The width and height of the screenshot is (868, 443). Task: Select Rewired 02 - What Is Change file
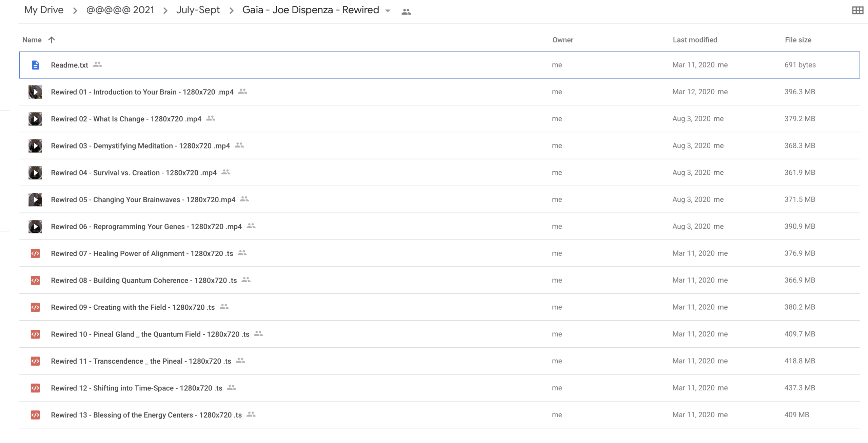click(126, 119)
